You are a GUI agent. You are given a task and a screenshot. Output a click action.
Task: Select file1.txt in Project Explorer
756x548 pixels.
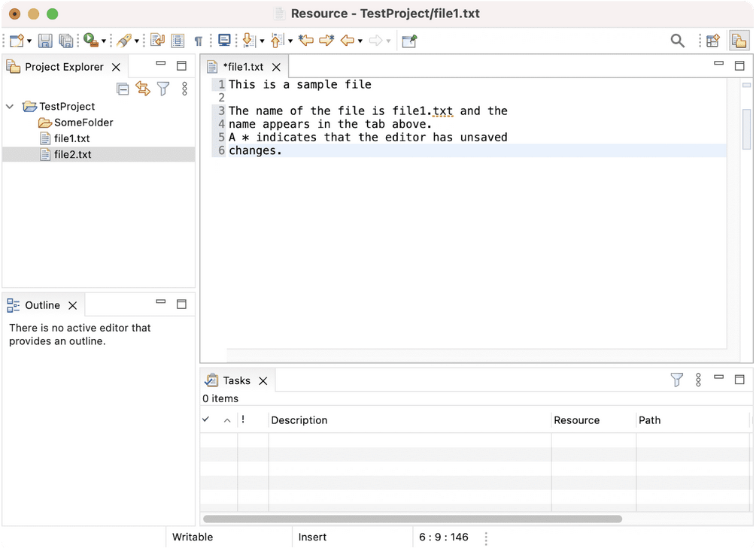(71, 138)
